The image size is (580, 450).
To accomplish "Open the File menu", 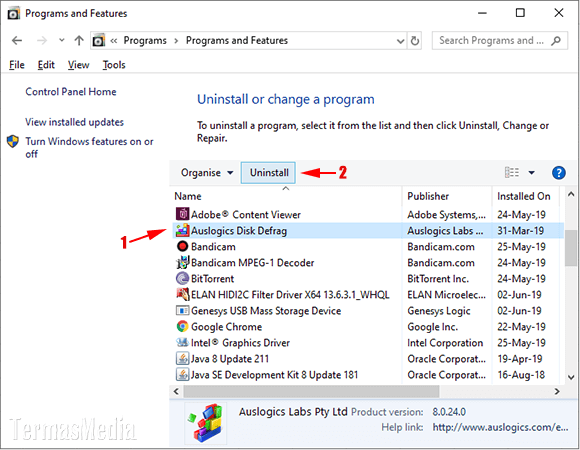I will pos(17,65).
